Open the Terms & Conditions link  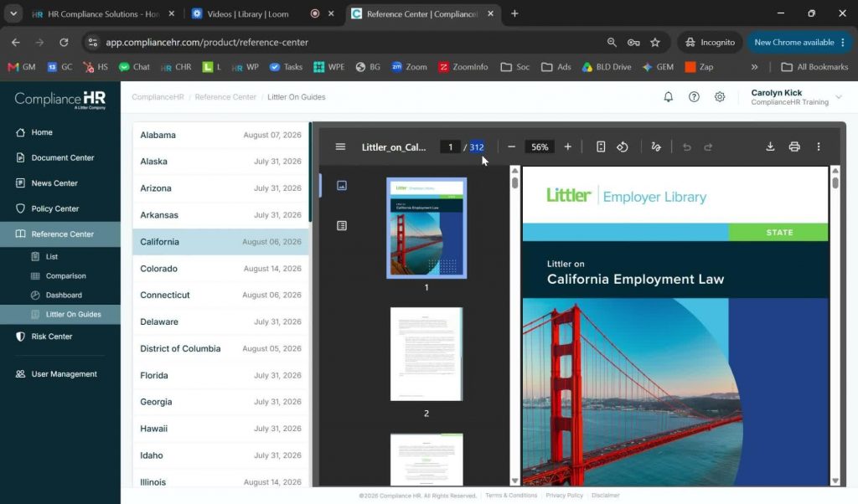pos(511,496)
